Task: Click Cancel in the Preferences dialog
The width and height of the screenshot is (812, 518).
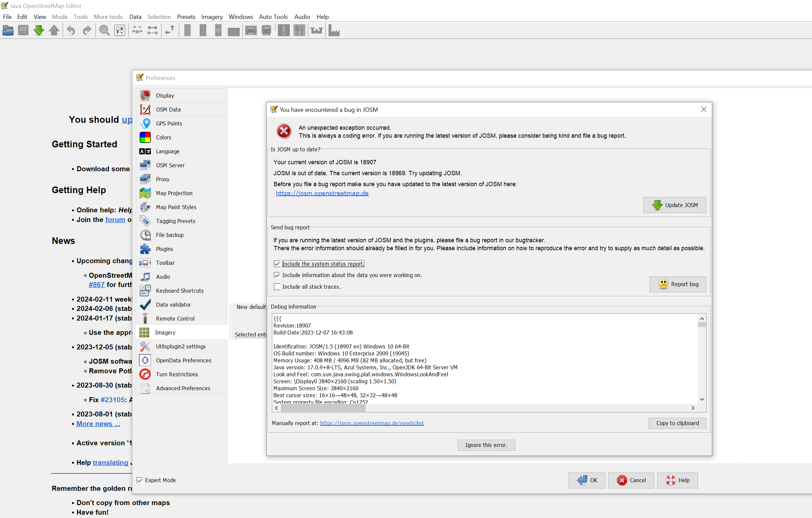Action: (x=631, y=480)
